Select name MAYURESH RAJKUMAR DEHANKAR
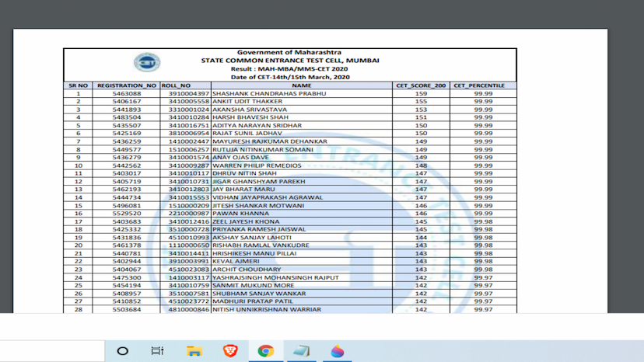Screen dimensions: 644x362 (x=270, y=141)
